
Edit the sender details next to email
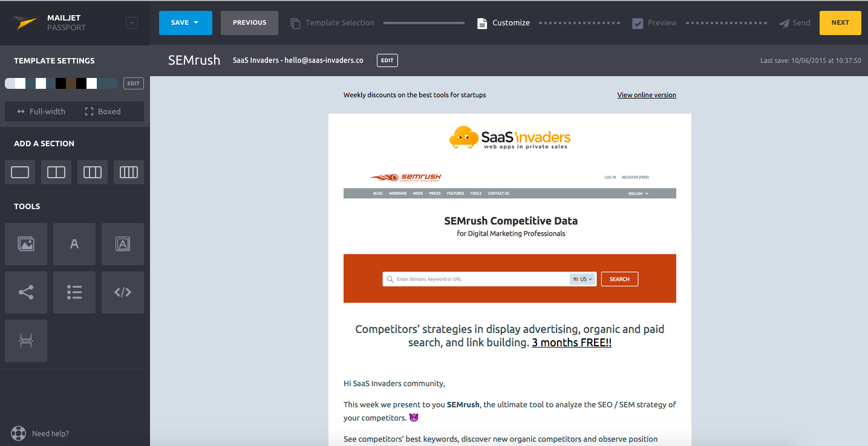pyautogui.click(x=387, y=60)
